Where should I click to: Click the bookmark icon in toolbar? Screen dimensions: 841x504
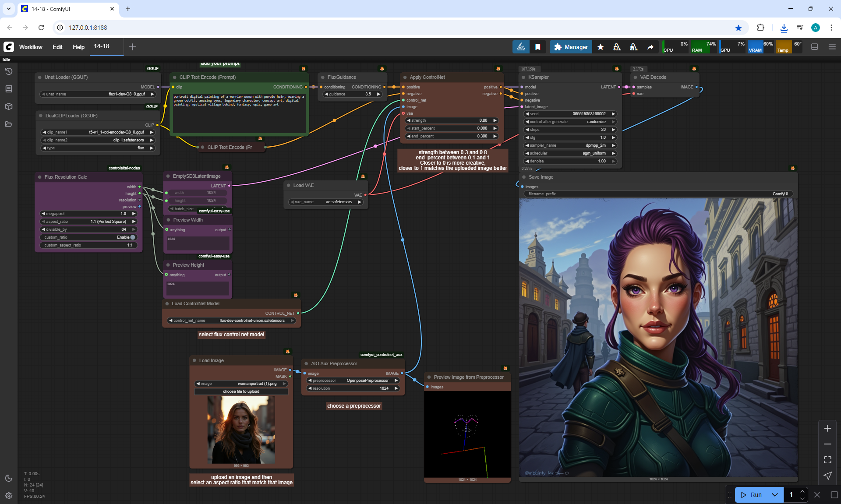point(537,47)
